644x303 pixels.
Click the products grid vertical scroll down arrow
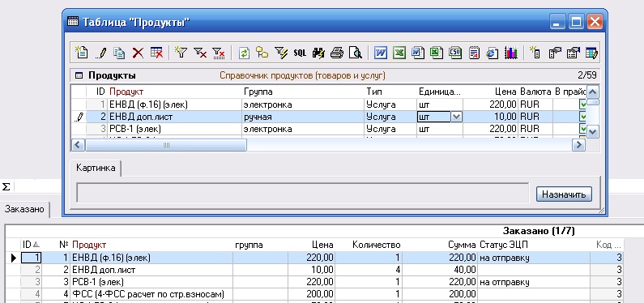(x=594, y=132)
